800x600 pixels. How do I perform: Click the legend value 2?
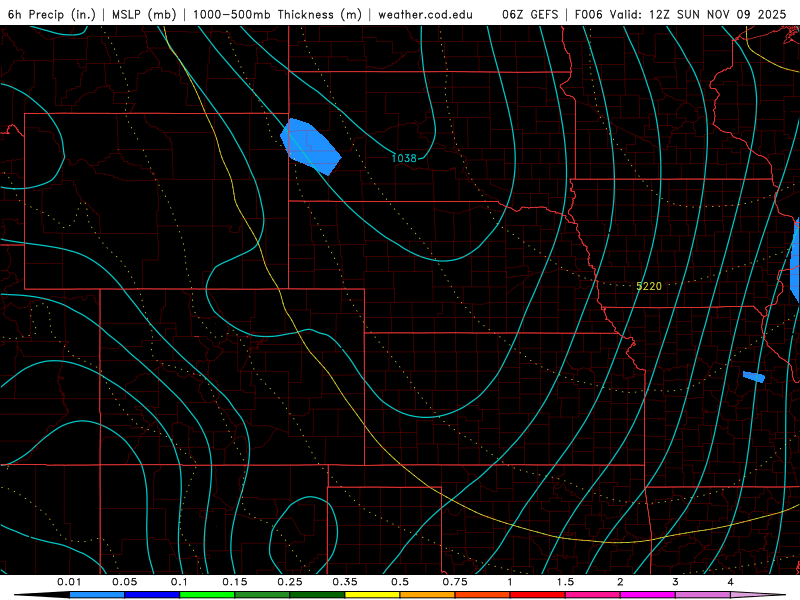(620, 582)
